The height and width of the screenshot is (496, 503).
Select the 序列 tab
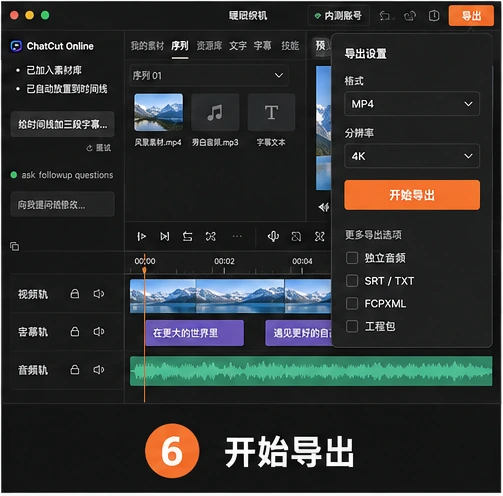click(x=180, y=46)
